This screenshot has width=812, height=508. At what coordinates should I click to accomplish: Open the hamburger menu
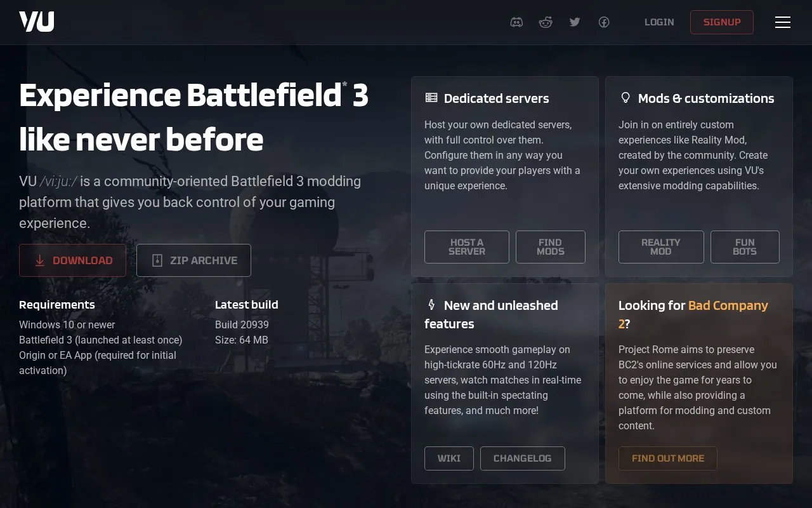782,22
